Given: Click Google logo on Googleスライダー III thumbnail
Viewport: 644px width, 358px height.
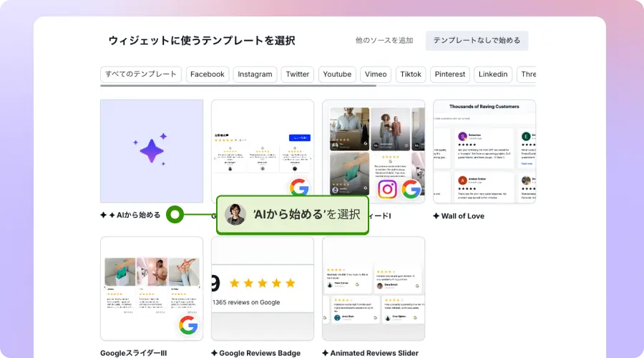Looking at the screenshot, I should pyautogui.click(x=188, y=326).
